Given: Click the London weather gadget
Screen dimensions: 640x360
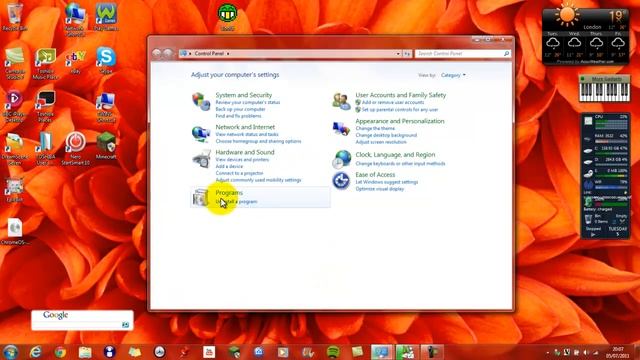Looking at the screenshot, I should point(585,36).
